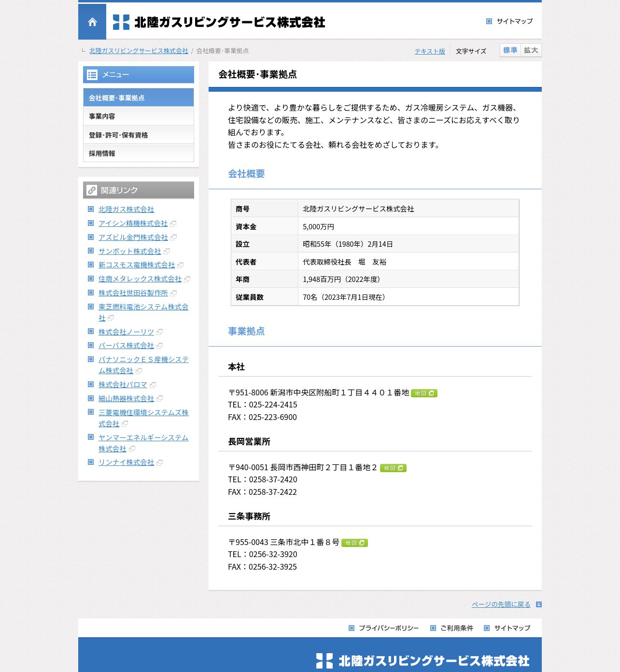The image size is (620, 672).
Task: Click external link icon next to 株式会社パロマ
Action: [153, 385]
